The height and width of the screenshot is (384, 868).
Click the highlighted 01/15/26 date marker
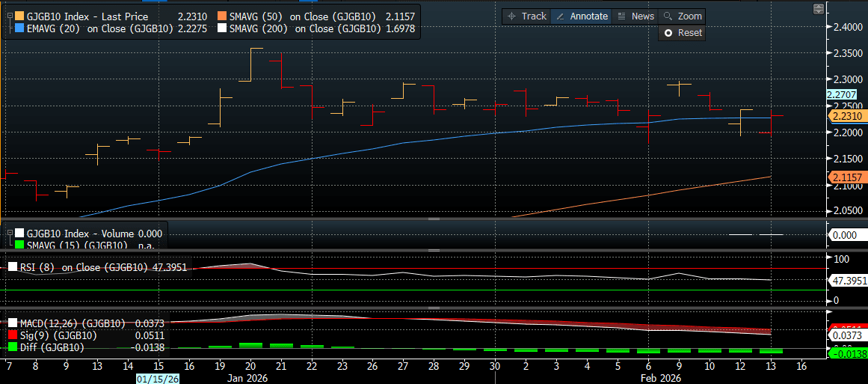(x=158, y=379)
